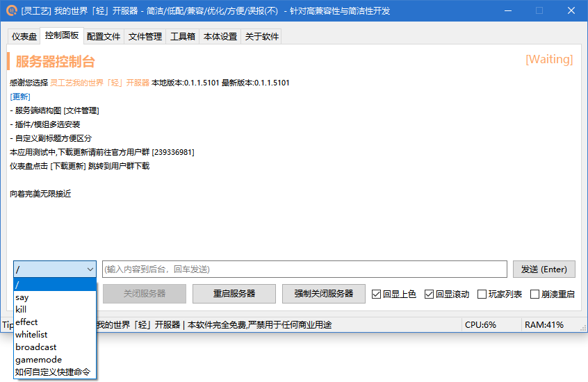The width and height of the screenshot is (588, 382).
Task: Open the 本体设置 tab
Action: [220, 36]
